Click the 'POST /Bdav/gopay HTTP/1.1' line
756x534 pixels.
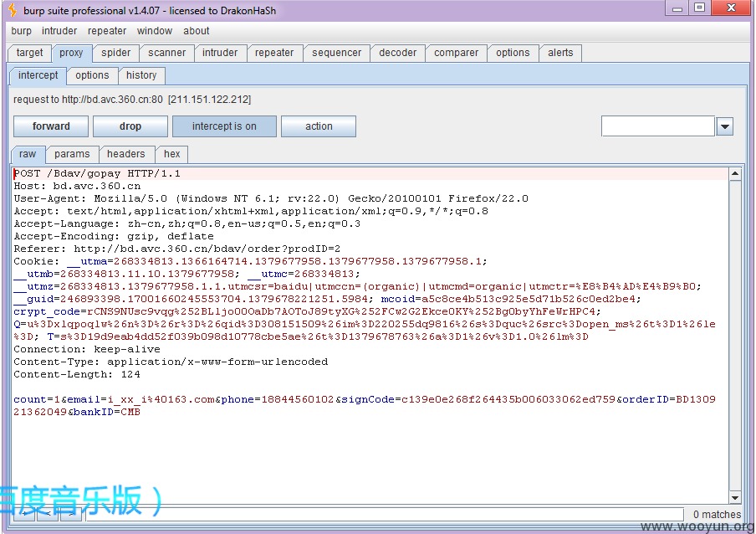tap(97, 173)
